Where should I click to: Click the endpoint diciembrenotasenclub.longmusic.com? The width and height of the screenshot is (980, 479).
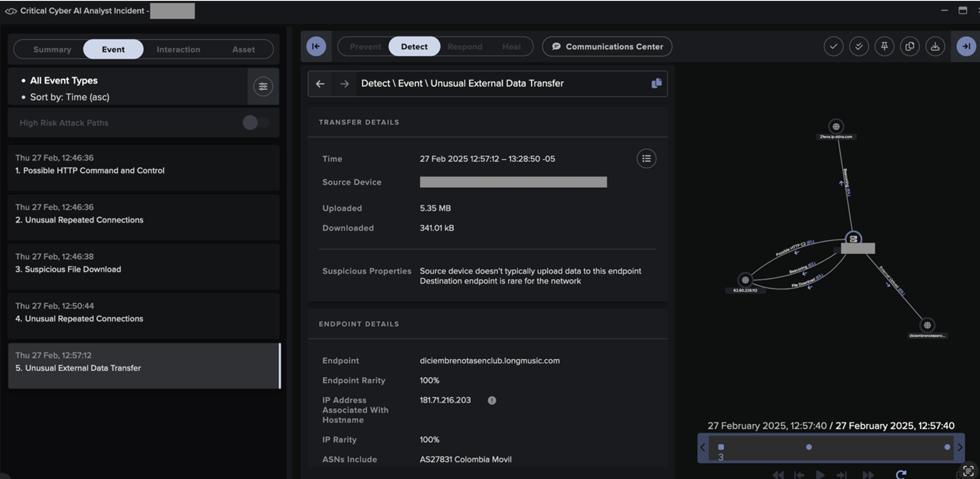coord(490,361)
